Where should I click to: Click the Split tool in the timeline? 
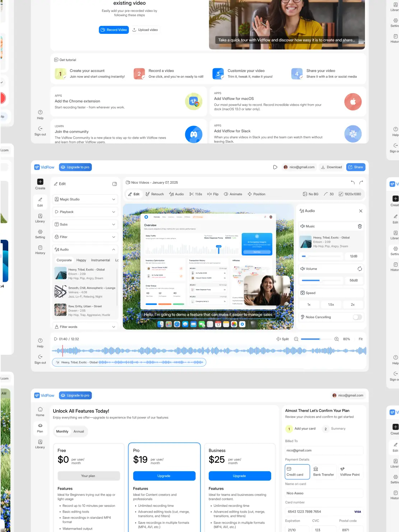pos(283,339)
